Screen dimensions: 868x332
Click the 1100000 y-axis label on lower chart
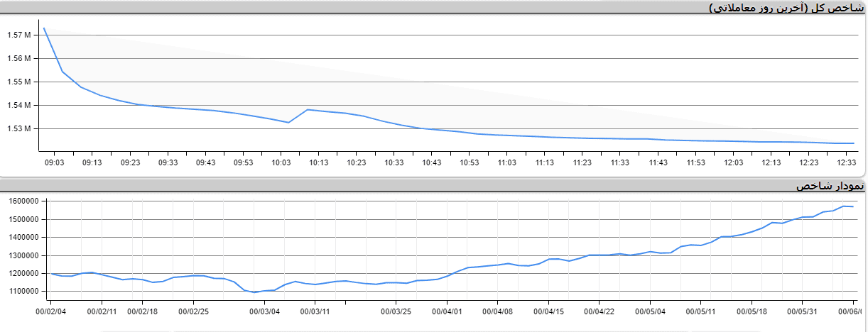point(23,291)
